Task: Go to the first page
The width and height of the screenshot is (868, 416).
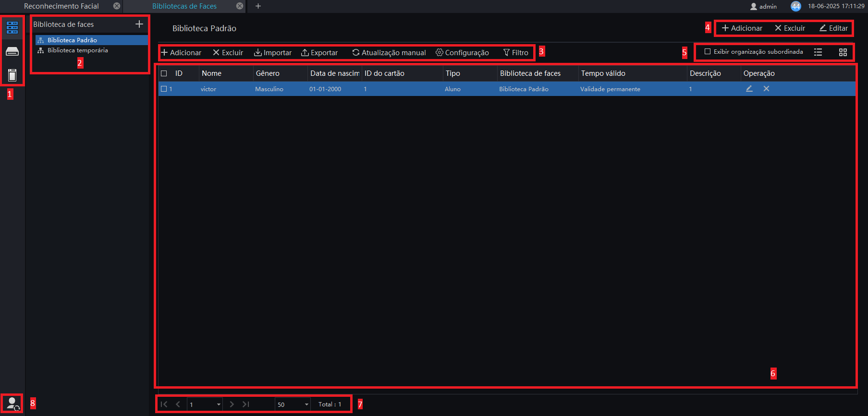Action: pos(164,404)
